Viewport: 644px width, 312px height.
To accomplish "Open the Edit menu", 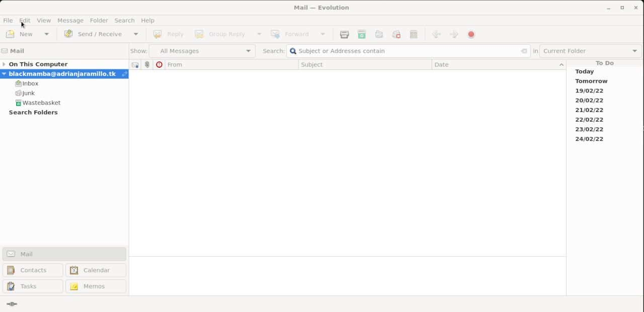I will click(x=25, y=20).
